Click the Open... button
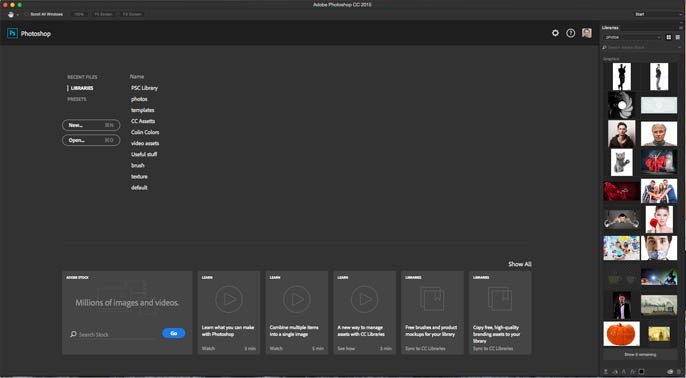The width and height of the screenshot is (686, 378). coord(91,140)
